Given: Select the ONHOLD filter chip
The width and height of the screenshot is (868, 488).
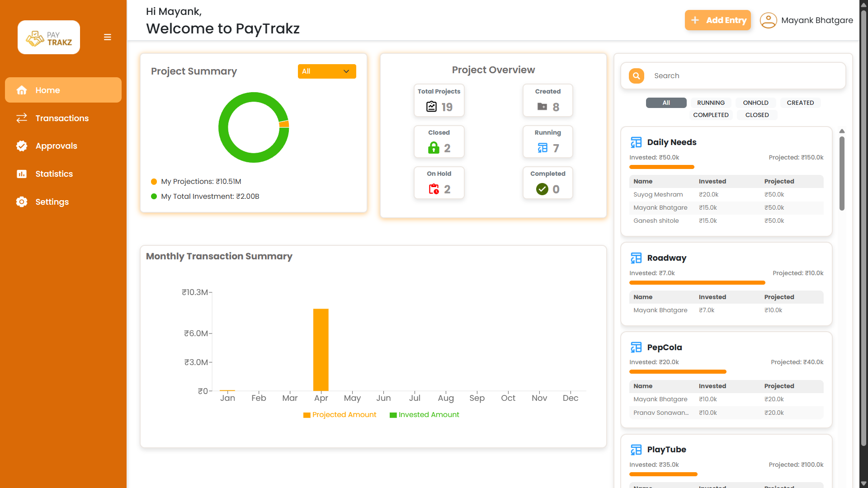Looking at the screenshot, I should point(755,103).
